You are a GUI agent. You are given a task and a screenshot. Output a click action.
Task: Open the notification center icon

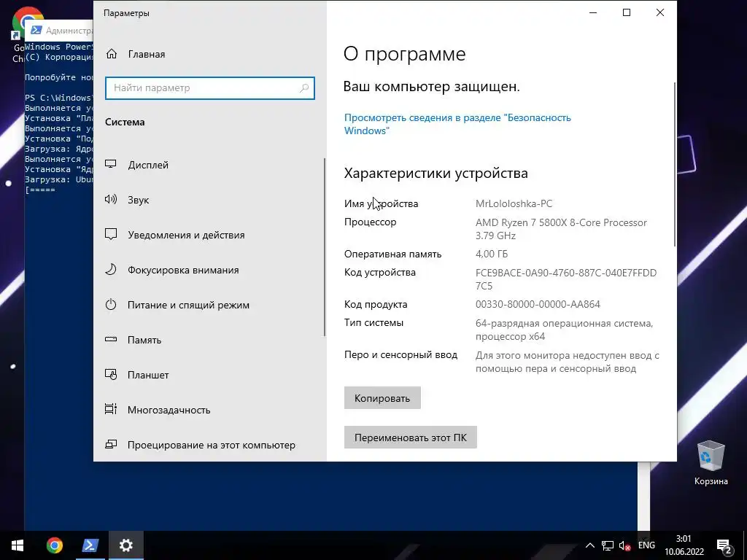pyautogui.click(x=724, y=545)
